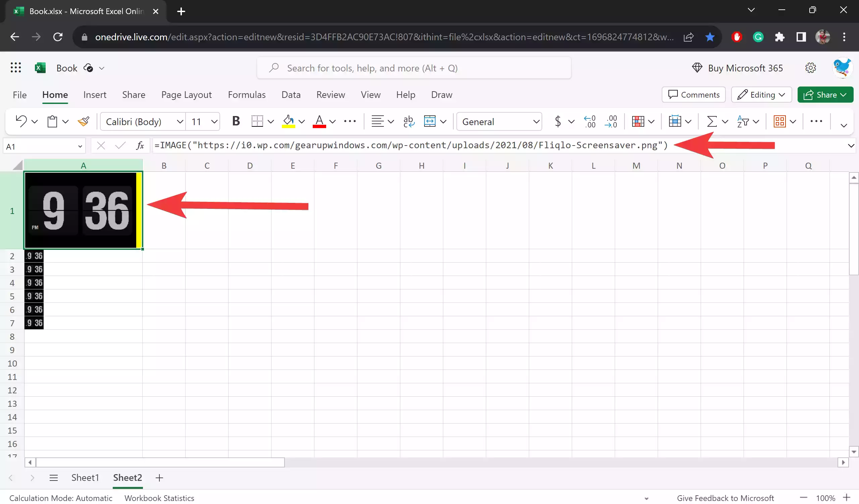
Task: Open Sort & Filter tool
Action: tap(744, 121)
